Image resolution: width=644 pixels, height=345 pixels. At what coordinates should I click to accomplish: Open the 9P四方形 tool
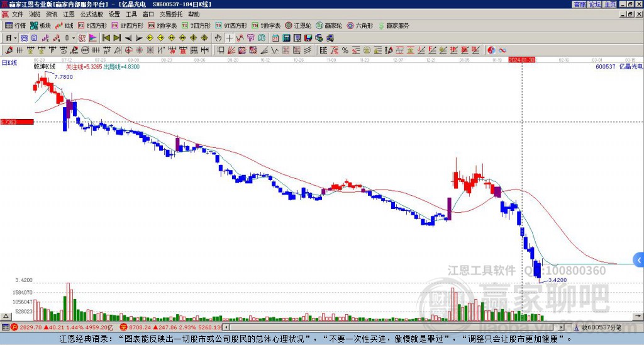pyautogui.click(x=128, y=25)
